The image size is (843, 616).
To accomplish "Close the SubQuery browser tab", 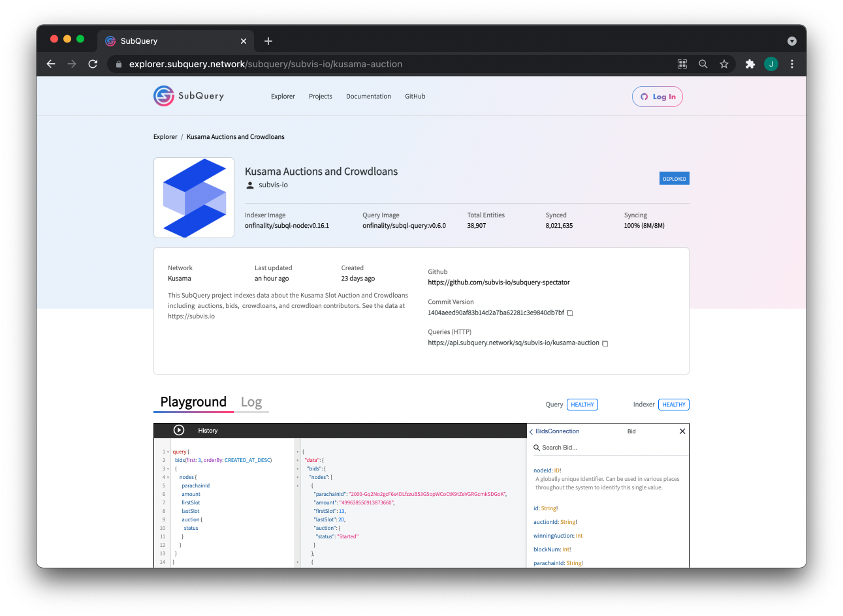I will (x=244, y=41).
